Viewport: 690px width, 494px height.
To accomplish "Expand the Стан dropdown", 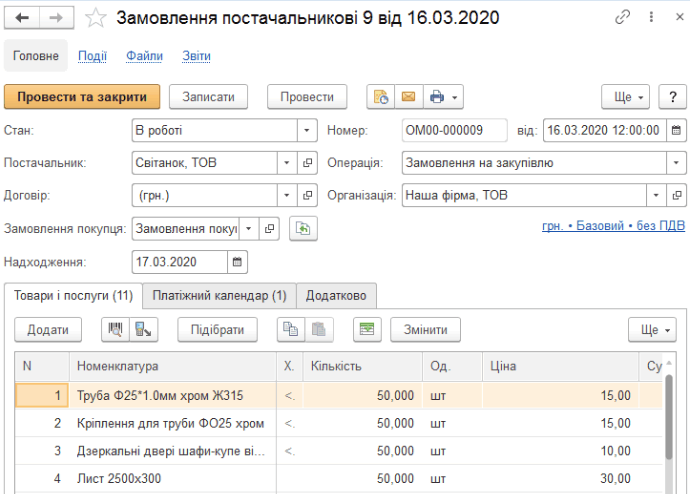I will tap(307, 130).
